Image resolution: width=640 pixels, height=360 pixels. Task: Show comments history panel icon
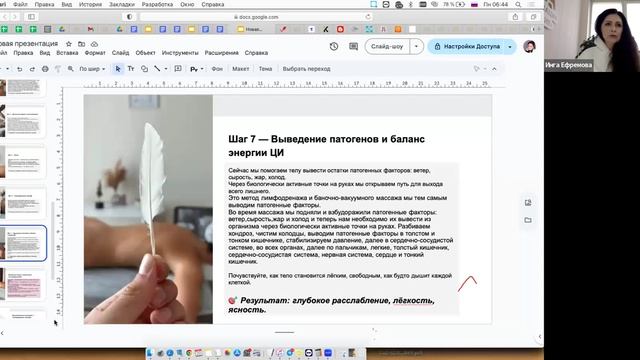353,47
